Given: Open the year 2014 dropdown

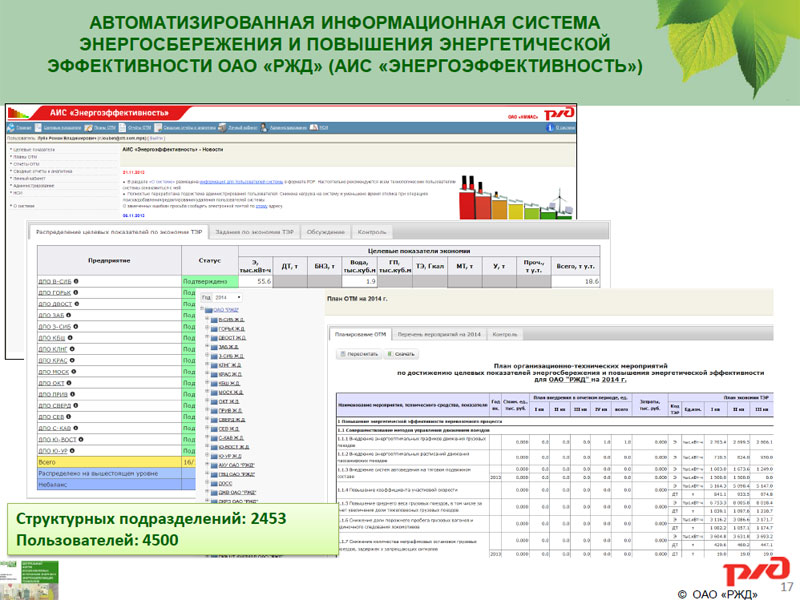Looking at the screenshot, I should [x=228, y=297].
